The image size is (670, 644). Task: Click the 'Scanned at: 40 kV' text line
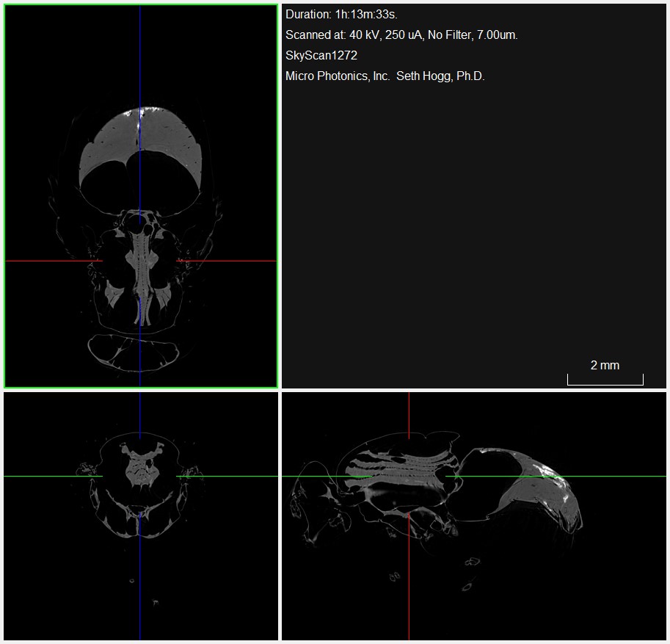click(401, 35)
